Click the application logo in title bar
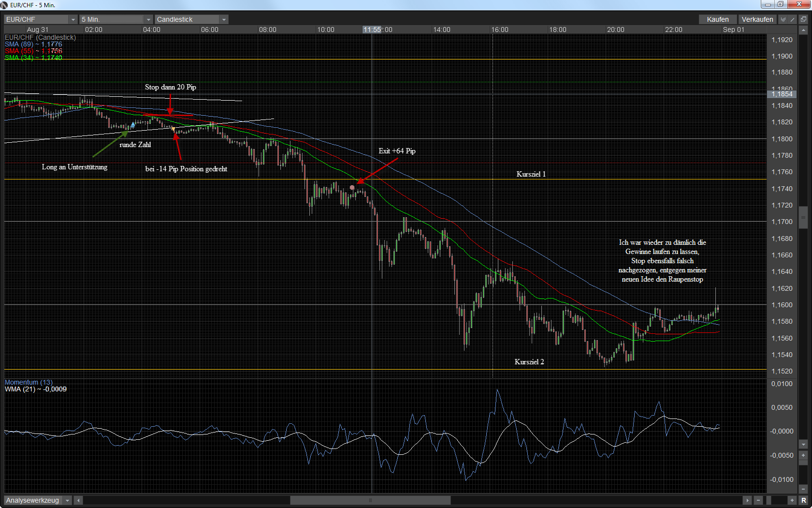Viewport: 812px width, 508px height. 4,5
